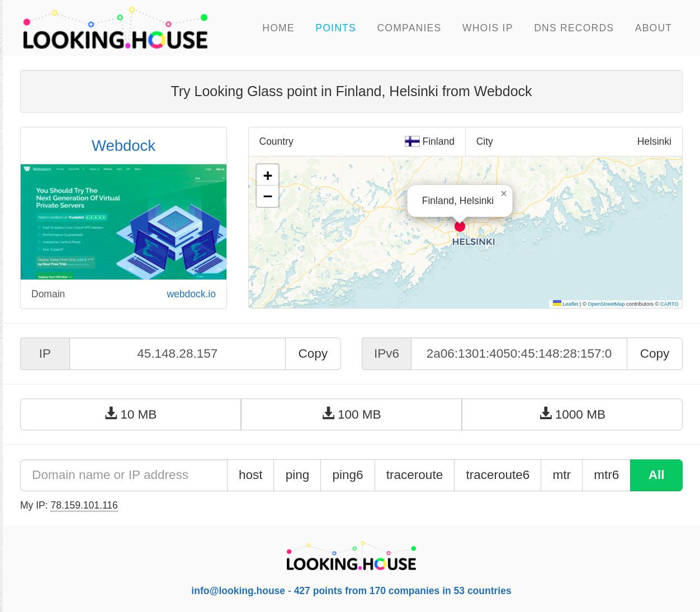
Task: Click the info@looking.house email link
Action: coord(238,591)
